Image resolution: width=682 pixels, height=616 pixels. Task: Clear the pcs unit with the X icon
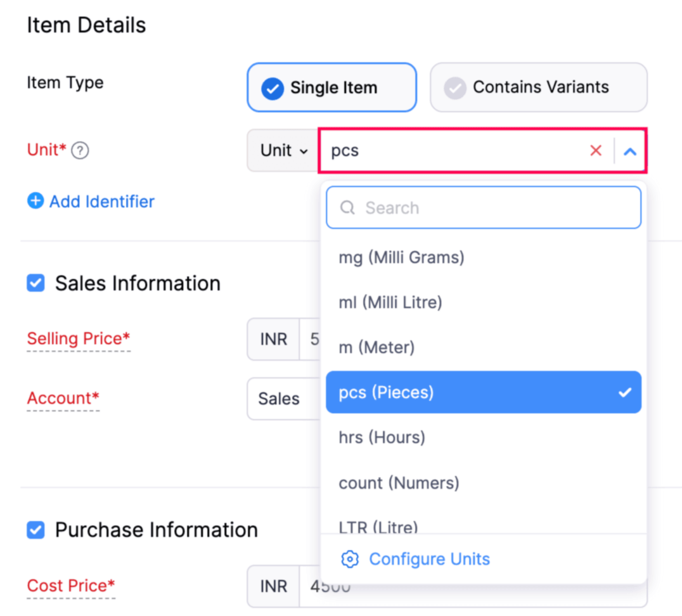595,150
